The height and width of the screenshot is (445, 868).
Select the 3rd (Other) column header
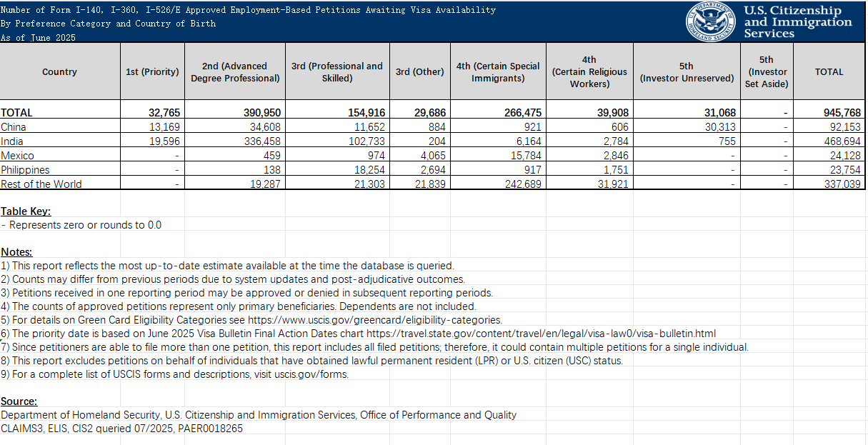[x=419, y=71]
